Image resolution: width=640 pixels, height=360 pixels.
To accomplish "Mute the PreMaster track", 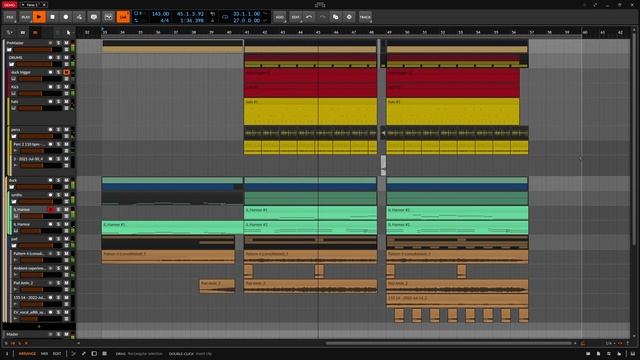I will pyautogui.click(x=66, y=43).
